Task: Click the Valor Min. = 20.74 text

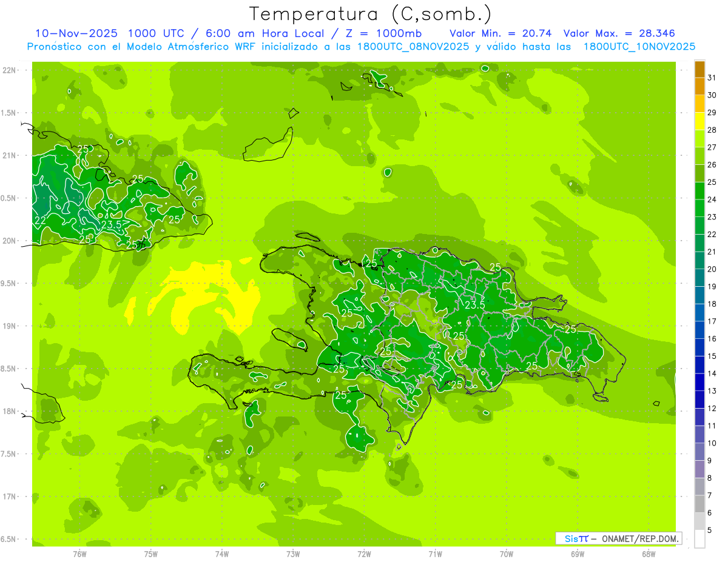Action: (500, 33)
